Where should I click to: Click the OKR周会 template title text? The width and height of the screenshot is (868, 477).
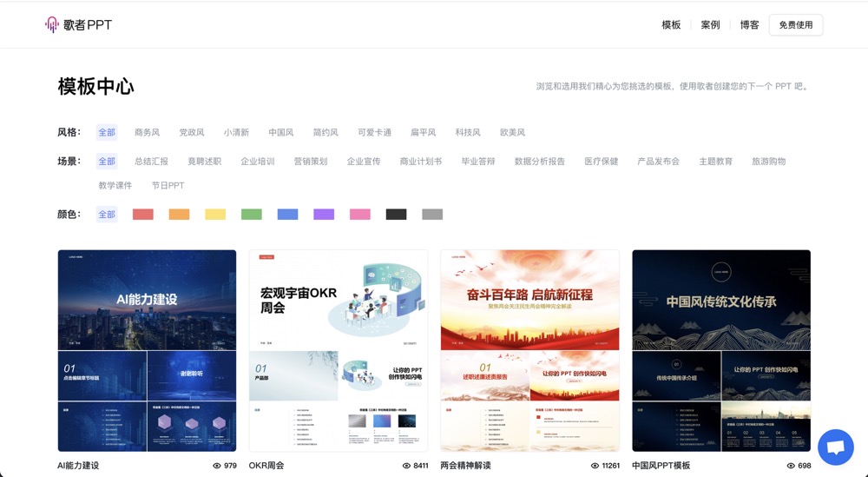(266, 466)
